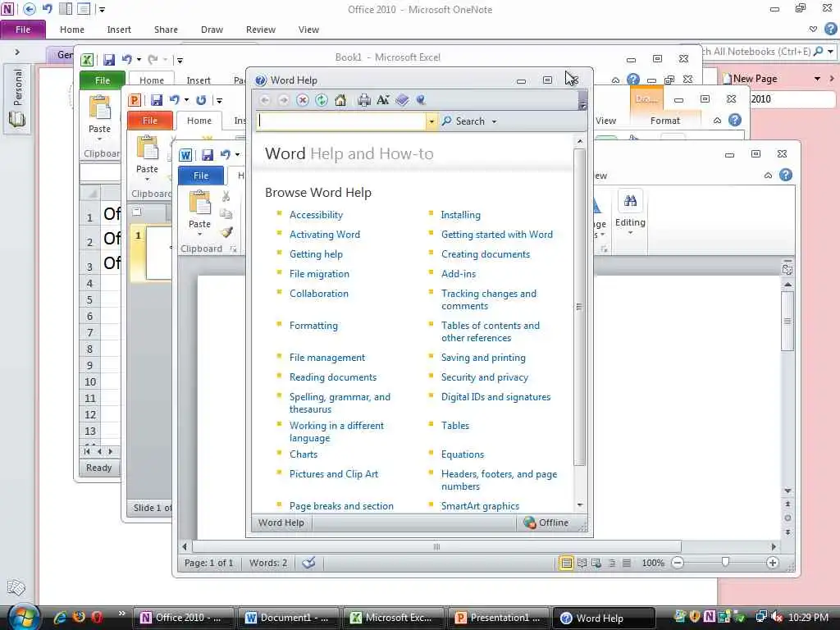Save the Word document icon
The width and height of the screenshot is (840, 630).
tap(208, 155)
